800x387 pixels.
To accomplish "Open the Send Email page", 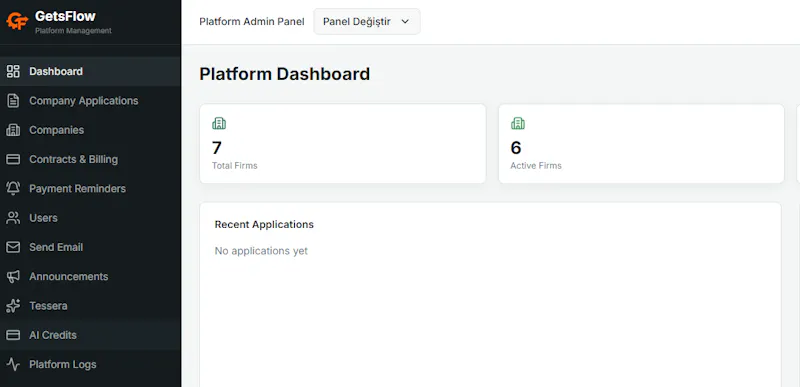I will 90,247.
